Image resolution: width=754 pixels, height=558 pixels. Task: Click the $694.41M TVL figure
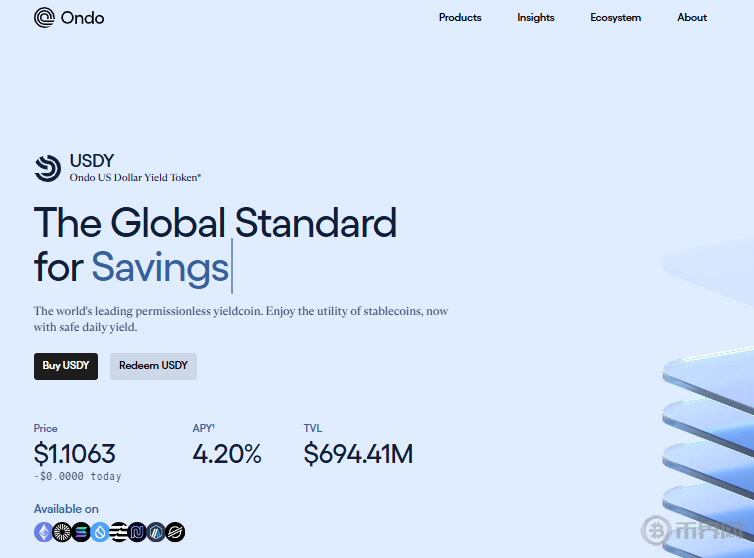coord(358,454)
